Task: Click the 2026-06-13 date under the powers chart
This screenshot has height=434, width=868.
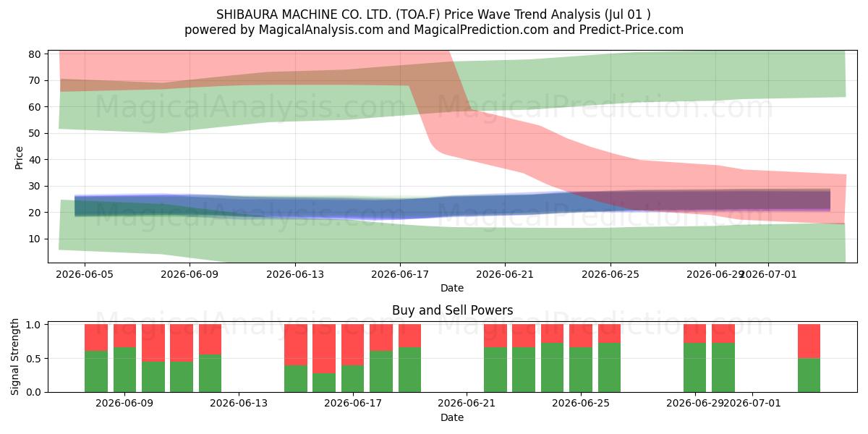Action: [x=239, y=404]
